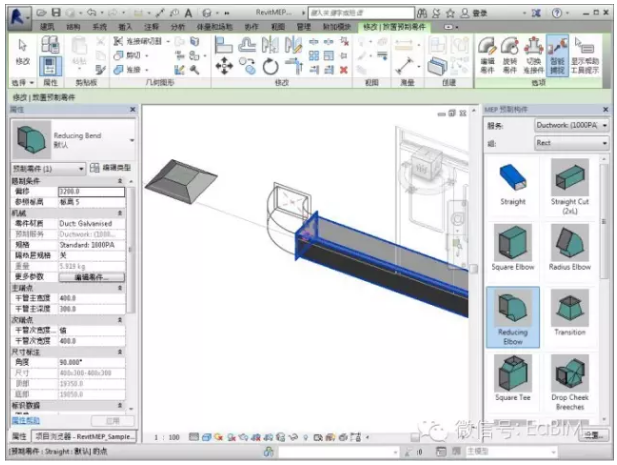
Task: Click the binoculars search icon in title bar
Action: (422, 13)
